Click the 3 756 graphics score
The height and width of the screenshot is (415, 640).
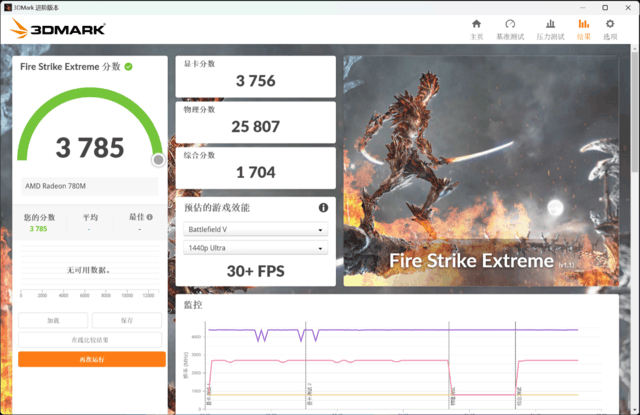(x=256, y=81)
